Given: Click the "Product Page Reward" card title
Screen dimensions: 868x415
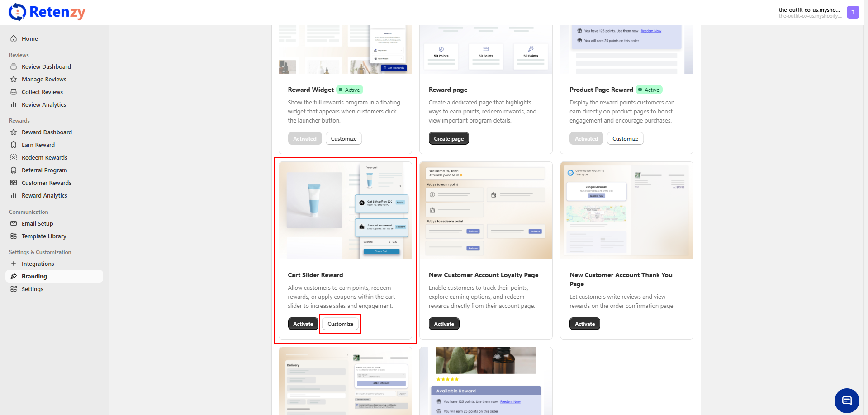Looking at the screenshot, I should 601,90.
